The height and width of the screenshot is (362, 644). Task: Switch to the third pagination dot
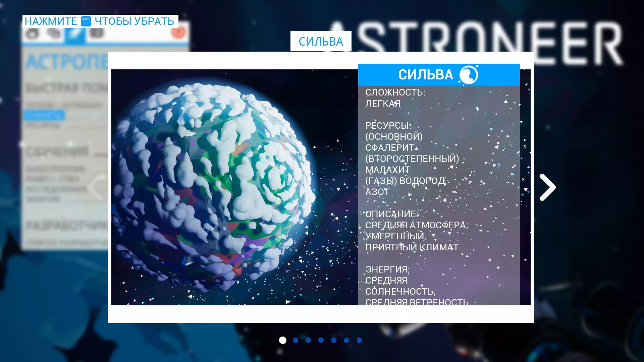[308, 340]
